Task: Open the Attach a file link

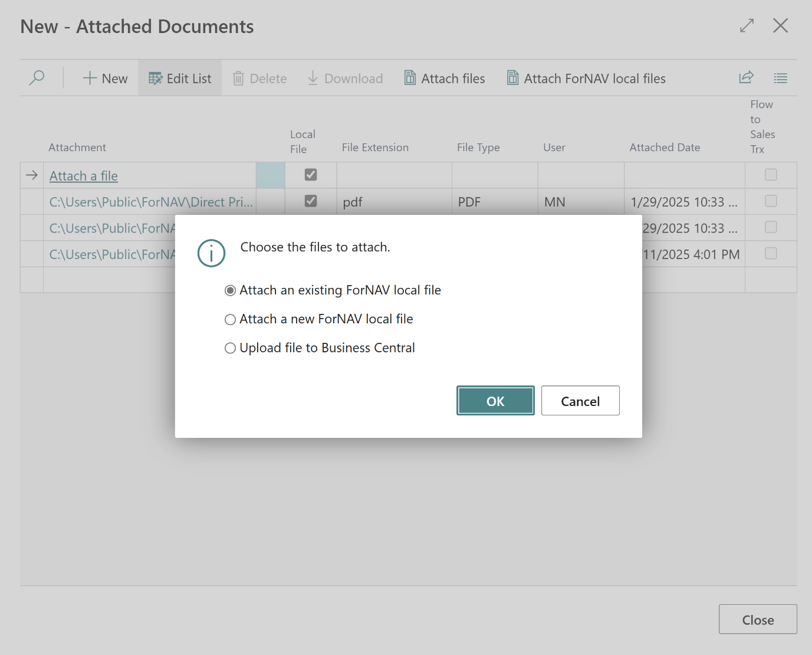Action: point(84,176)
